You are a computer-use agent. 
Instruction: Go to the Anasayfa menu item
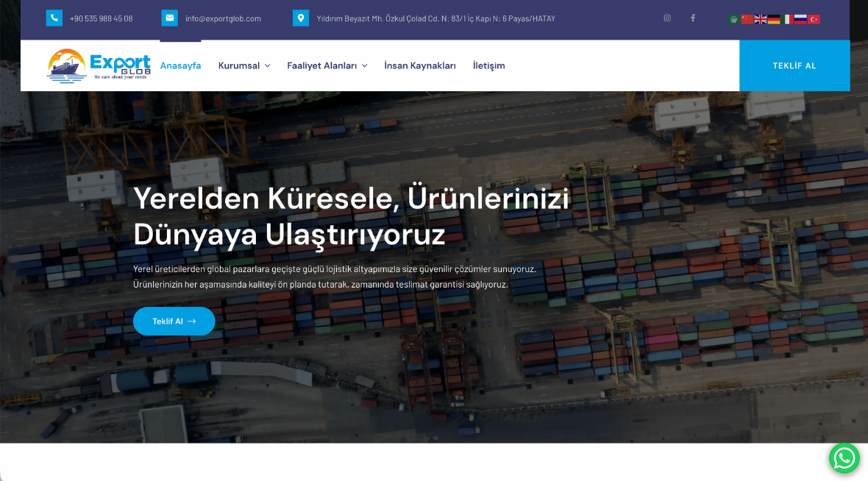pos(180,65)
